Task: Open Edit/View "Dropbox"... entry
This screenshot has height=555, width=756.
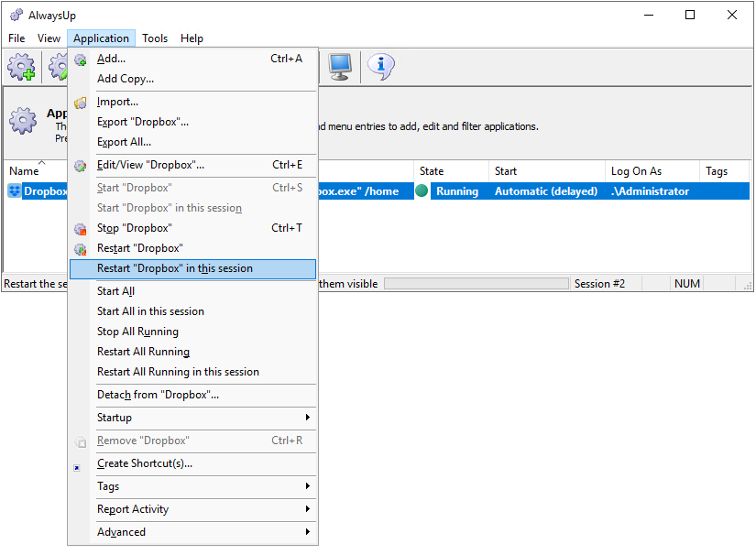Action: (192, 165)
